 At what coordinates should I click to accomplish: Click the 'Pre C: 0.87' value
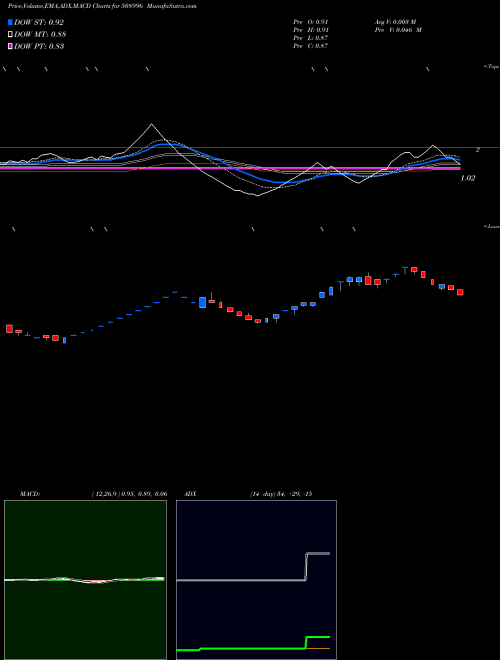click(311, 46)
